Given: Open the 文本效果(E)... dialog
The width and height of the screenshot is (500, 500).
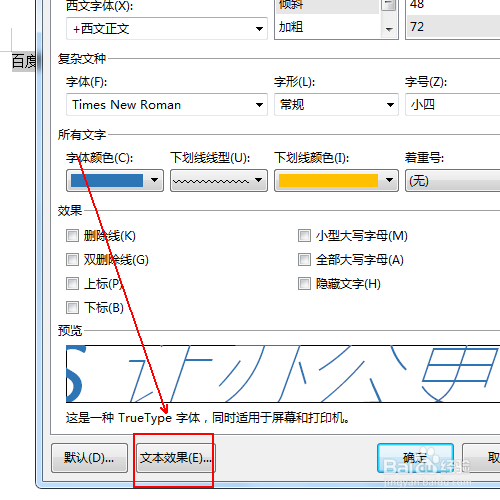Looking at the screenshot, I should pyautogui.click(x=176, y=458).
